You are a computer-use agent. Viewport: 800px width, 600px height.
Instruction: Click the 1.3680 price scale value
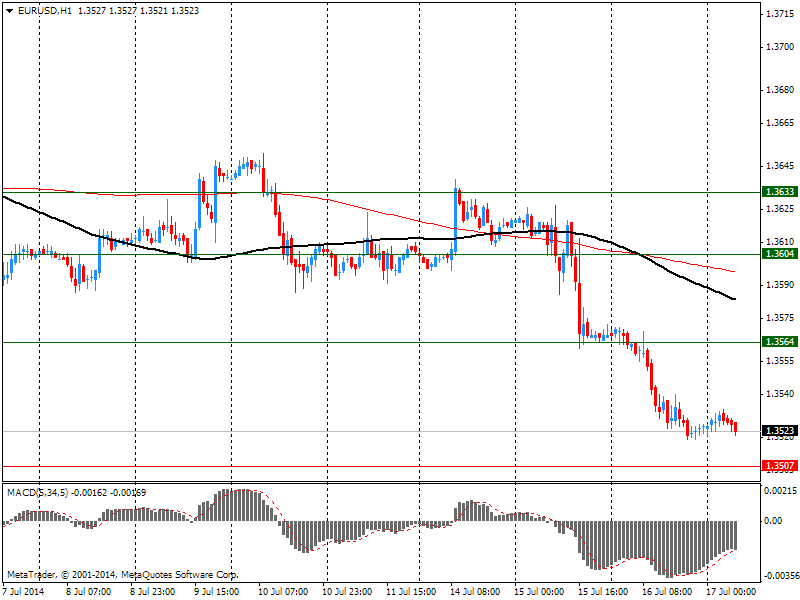click(780, 90)
